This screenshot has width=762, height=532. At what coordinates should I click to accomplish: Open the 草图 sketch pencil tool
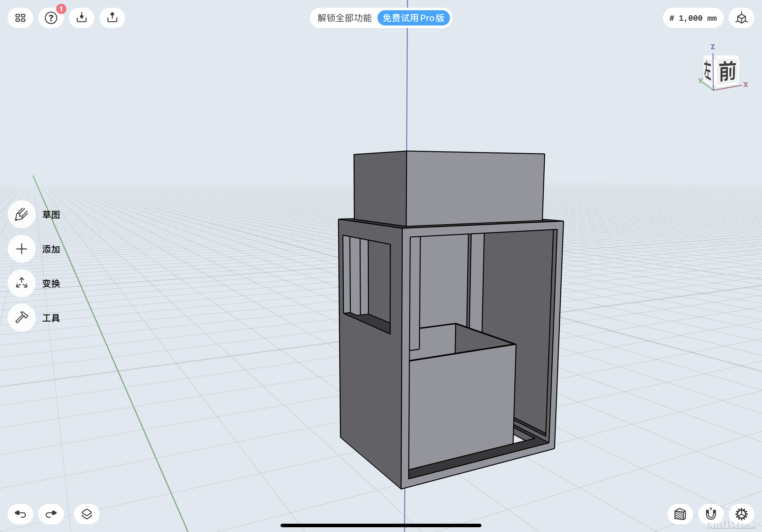[x=22, y=215]
